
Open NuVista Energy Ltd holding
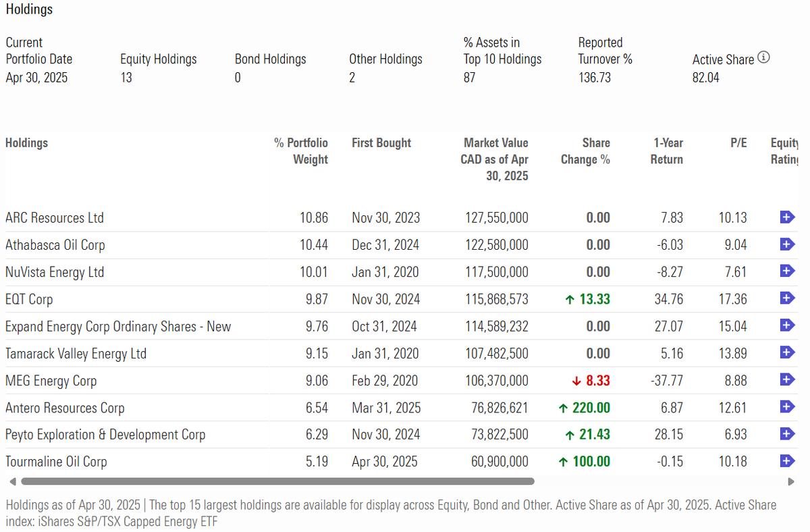55,272
